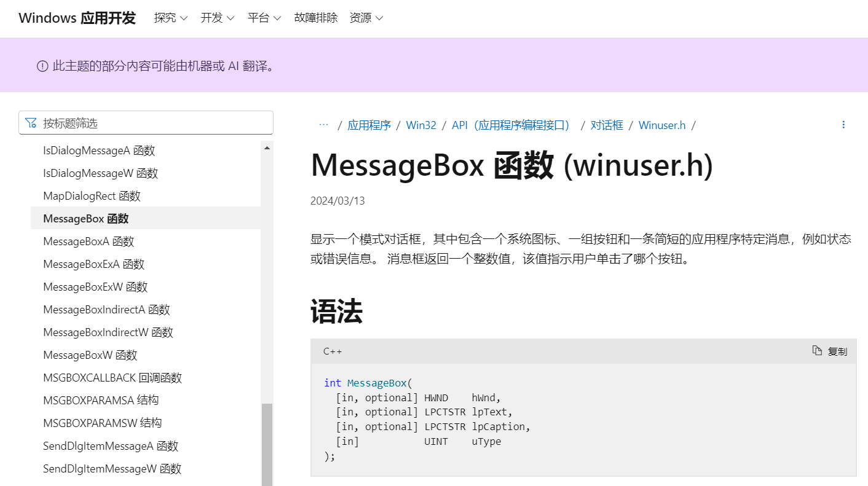
Task: Click the sidebar vertical scrollbar thumb
Action: (267, 445)
